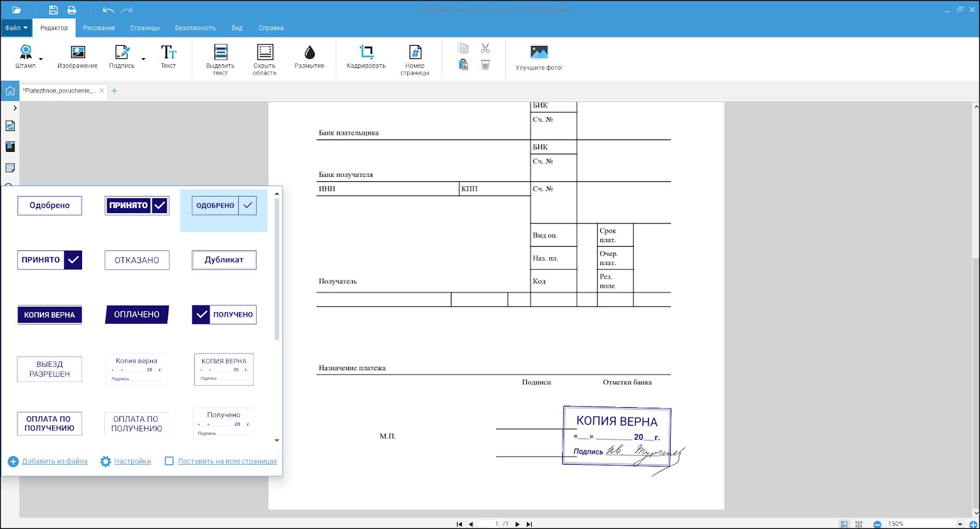Click the Blur (Размытие) droplet icon
This screenshot has height=529, width=980.
[309, 53]
